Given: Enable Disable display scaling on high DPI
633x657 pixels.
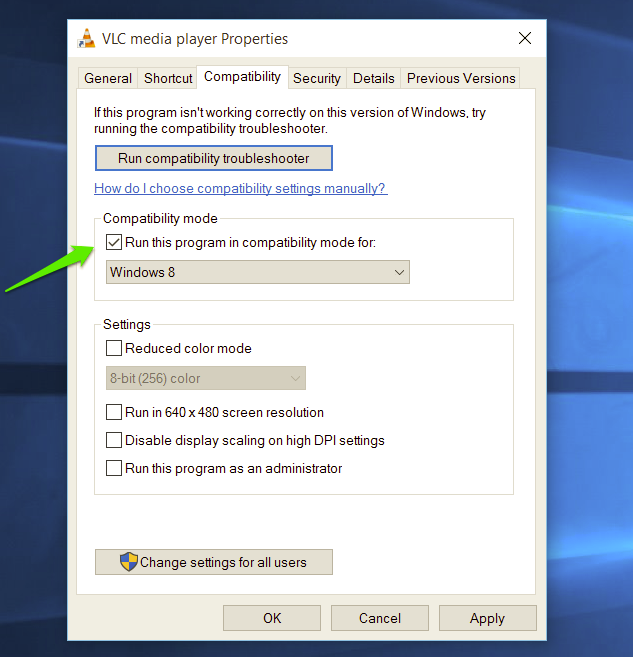Looking at the screenshot, I should point(114,441).
